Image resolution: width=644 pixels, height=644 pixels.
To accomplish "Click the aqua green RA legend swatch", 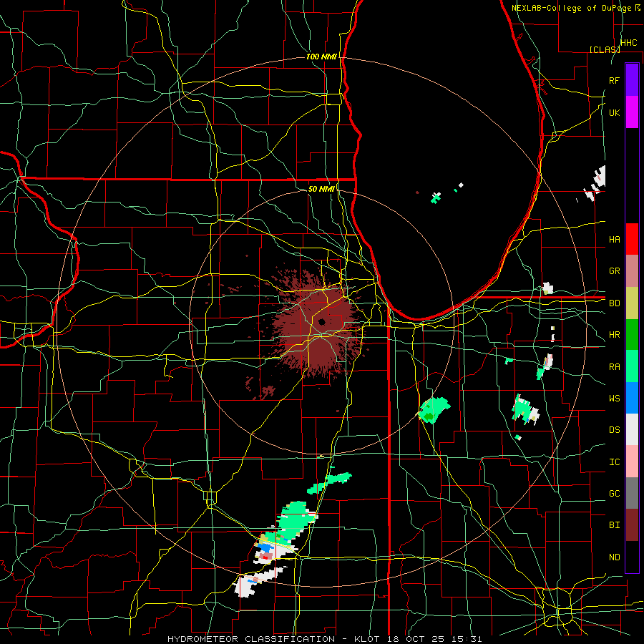I will point(632,366).
